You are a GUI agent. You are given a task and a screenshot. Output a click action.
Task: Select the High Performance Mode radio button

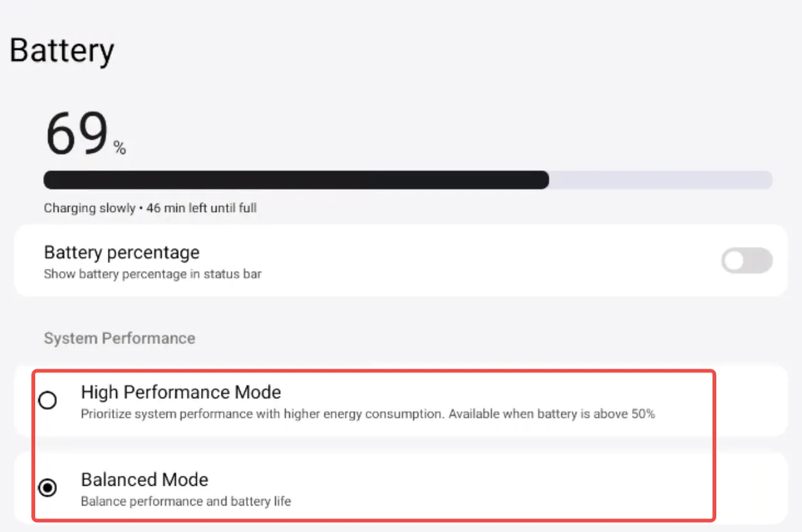click(48, 400)
